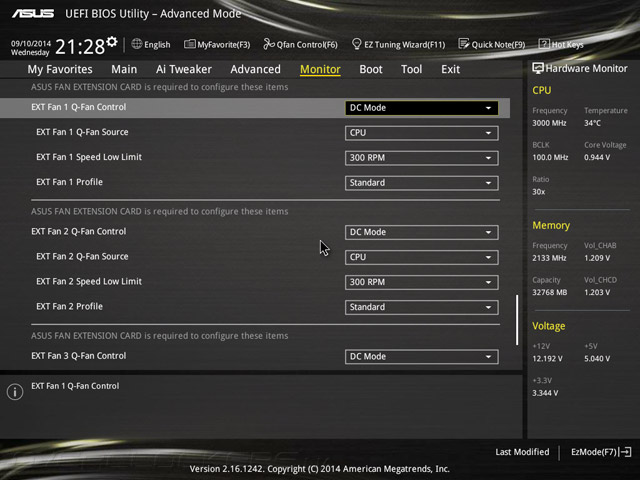
Task: Click the EzMode exit arrow icon
Action: pos(625,452)
